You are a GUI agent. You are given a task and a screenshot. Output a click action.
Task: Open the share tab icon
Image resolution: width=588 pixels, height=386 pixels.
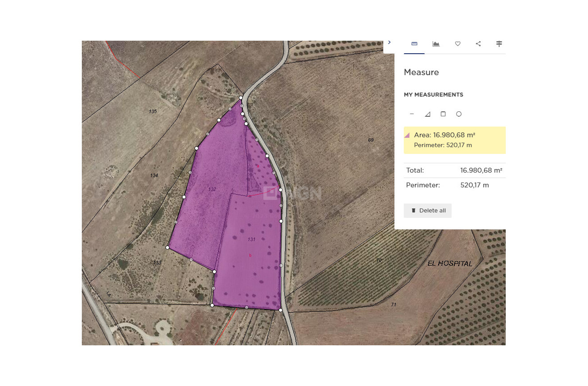tap(478, 44)
